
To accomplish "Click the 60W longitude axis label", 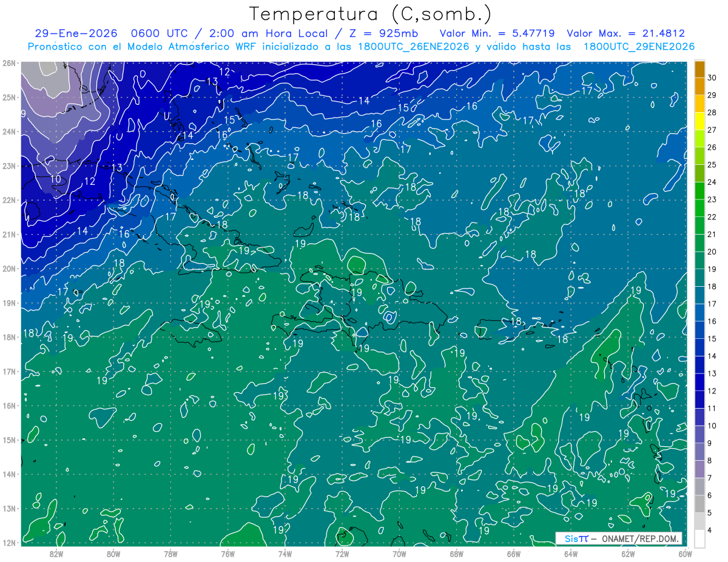I will point(685,553).
